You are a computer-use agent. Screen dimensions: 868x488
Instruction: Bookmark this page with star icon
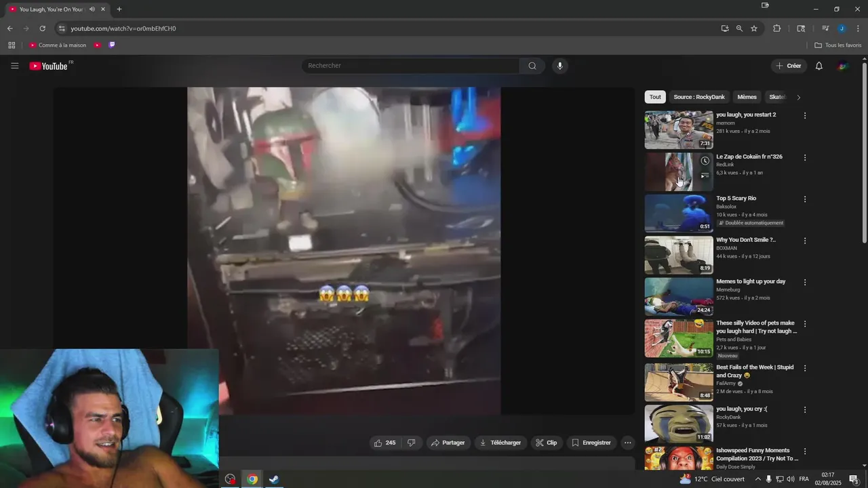pos(754,28)
